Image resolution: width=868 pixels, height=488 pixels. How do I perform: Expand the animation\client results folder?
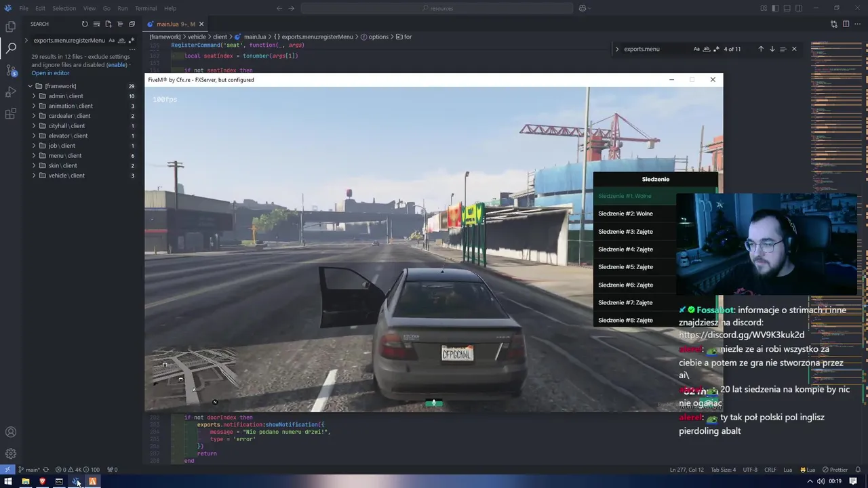(34, 106)
